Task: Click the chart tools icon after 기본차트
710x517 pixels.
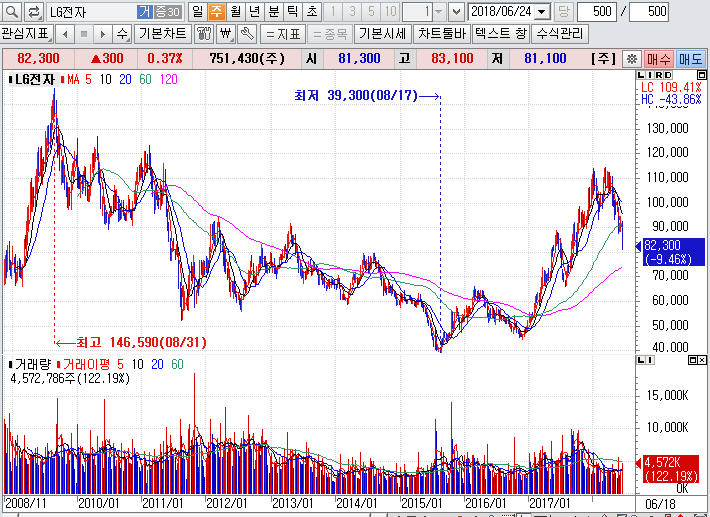Action: pos(203,33)
